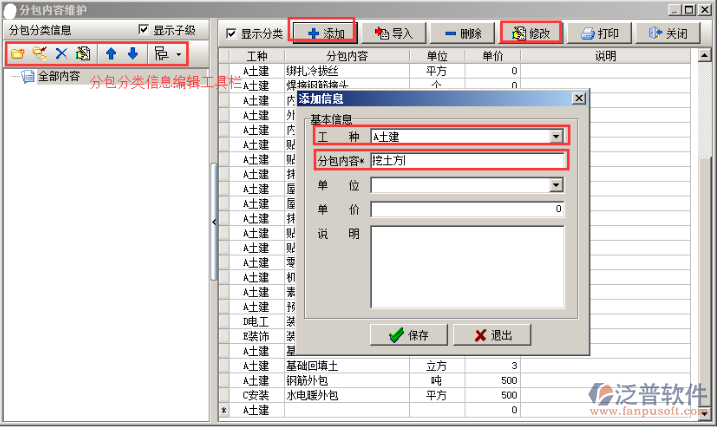Save with the 保存 button
Viewport: 718px width, 427px height.
[408, 335]
